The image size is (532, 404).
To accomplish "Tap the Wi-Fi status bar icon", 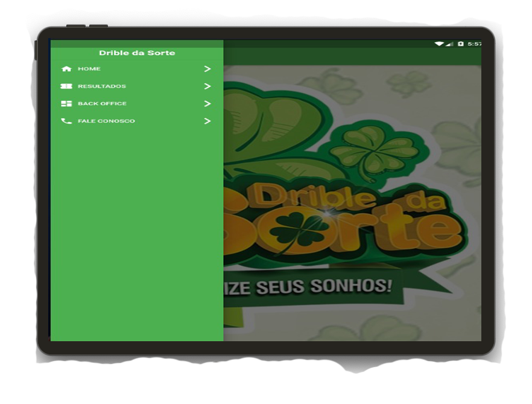I will pyautogui.click(x=439, y=44).
